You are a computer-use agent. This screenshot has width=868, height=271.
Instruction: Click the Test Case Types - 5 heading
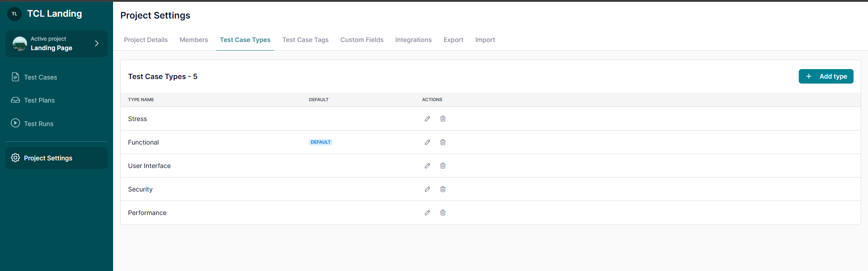click(163, 76)
